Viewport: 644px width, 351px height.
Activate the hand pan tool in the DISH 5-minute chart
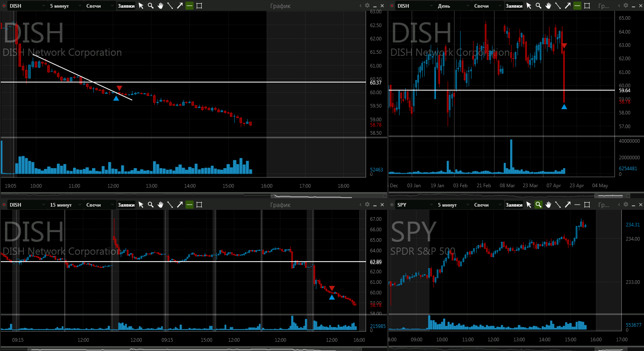[x=160, y=6]
